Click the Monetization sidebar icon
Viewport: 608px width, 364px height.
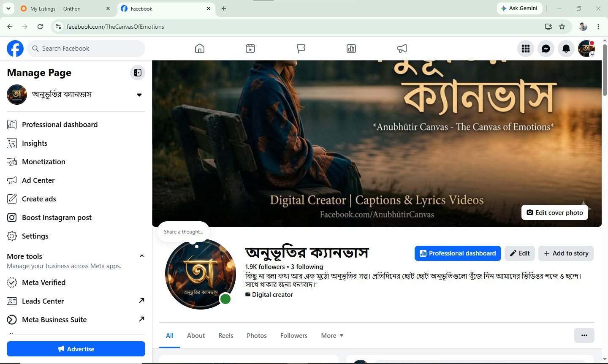coord(12,162)
